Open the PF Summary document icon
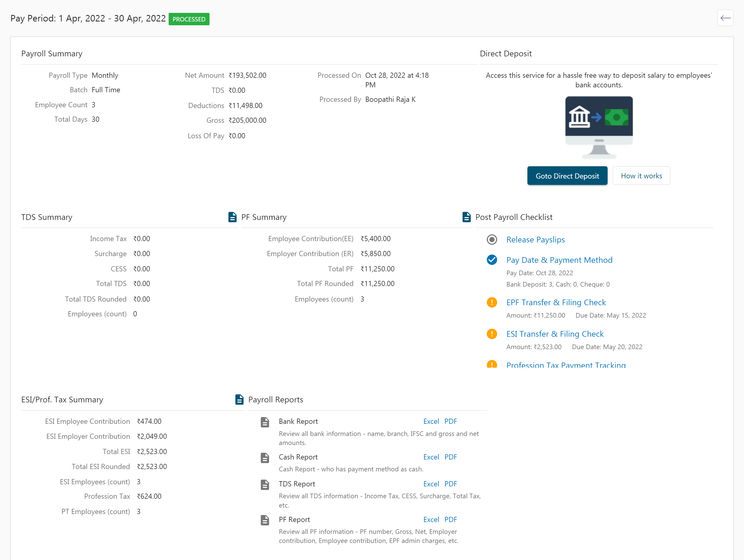Viewport: 744px width, 560px height. (x=467, y=217)
